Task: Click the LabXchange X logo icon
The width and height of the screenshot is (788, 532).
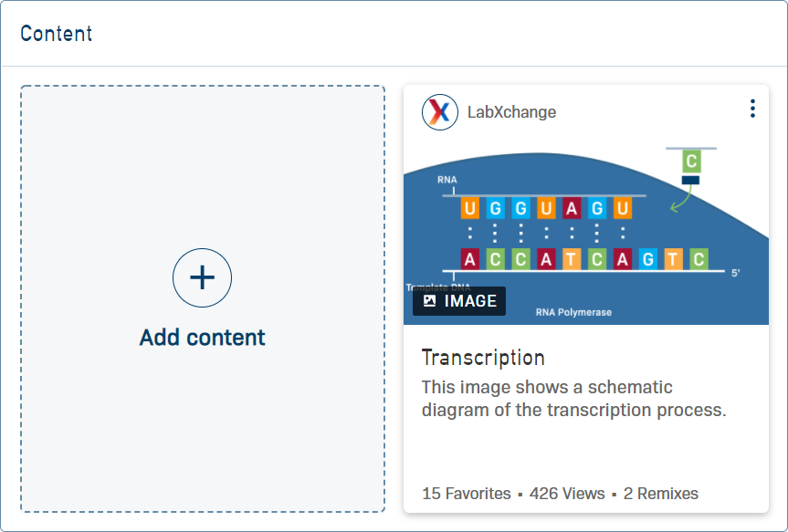Action: (x=440, y=112)
